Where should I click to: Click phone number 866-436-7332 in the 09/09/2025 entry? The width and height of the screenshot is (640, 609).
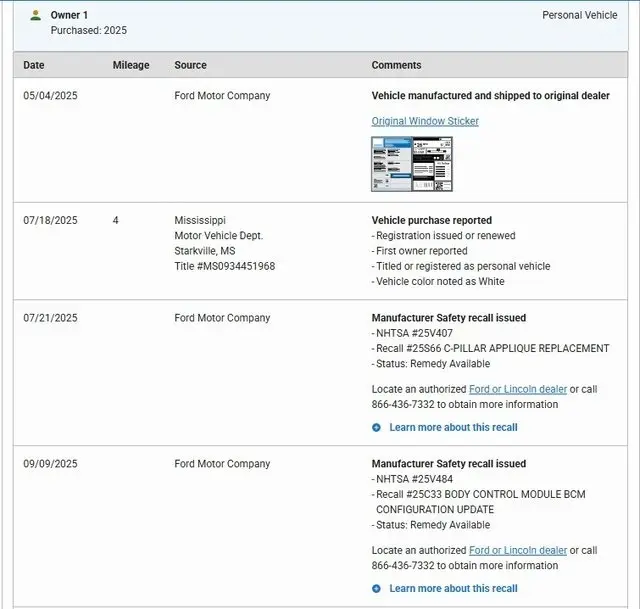pyautogui.click(x=405, y=565)
